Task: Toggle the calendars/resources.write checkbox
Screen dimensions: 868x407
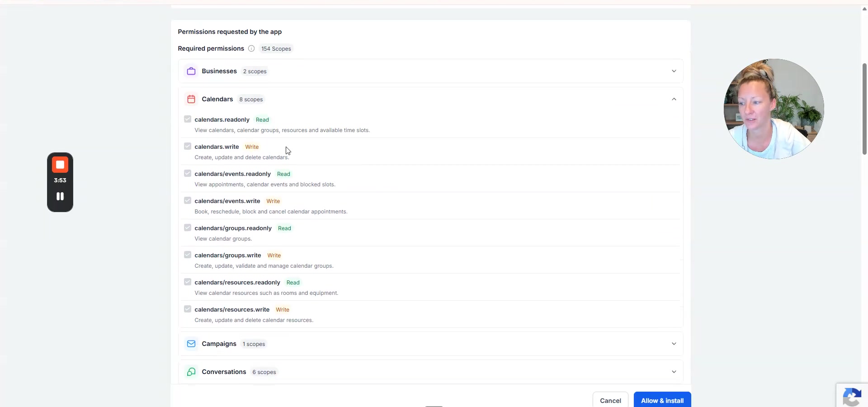Action: tap(188, 309)
